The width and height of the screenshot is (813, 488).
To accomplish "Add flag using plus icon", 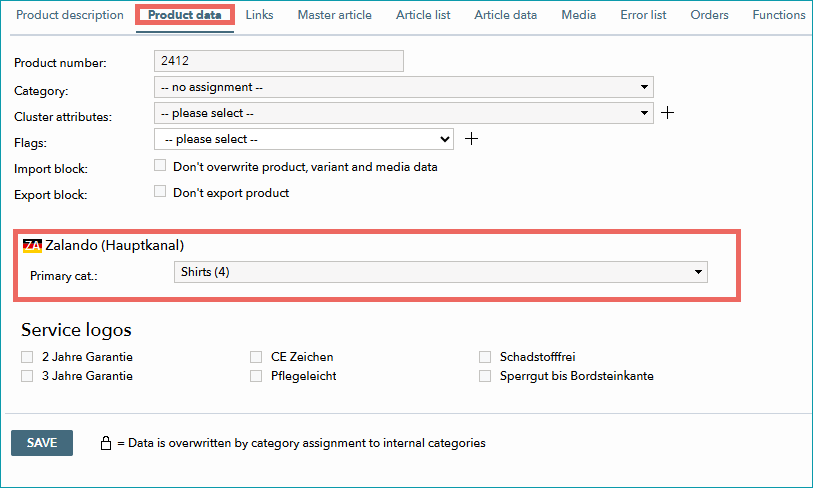I will coord(471,138).
